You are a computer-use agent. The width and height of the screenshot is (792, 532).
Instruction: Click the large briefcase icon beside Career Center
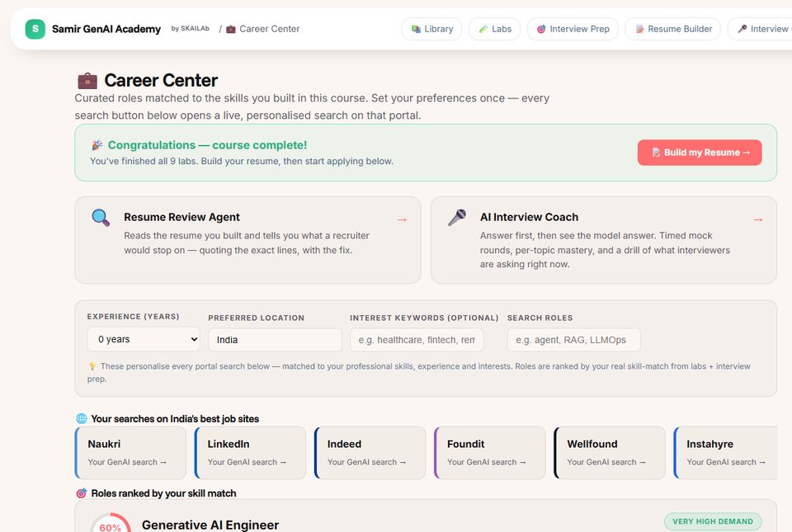[87, 80]
